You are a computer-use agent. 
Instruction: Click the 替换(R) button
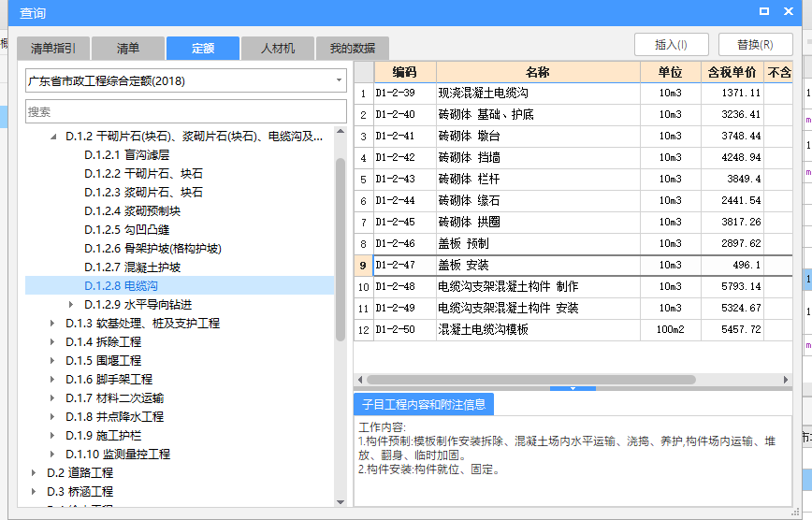coord(755,45)
